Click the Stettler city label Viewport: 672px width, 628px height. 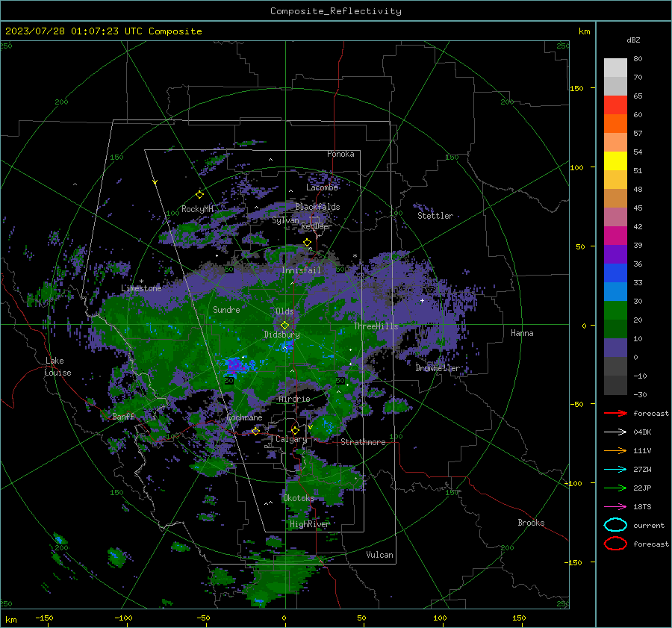(x=435, y=216)
